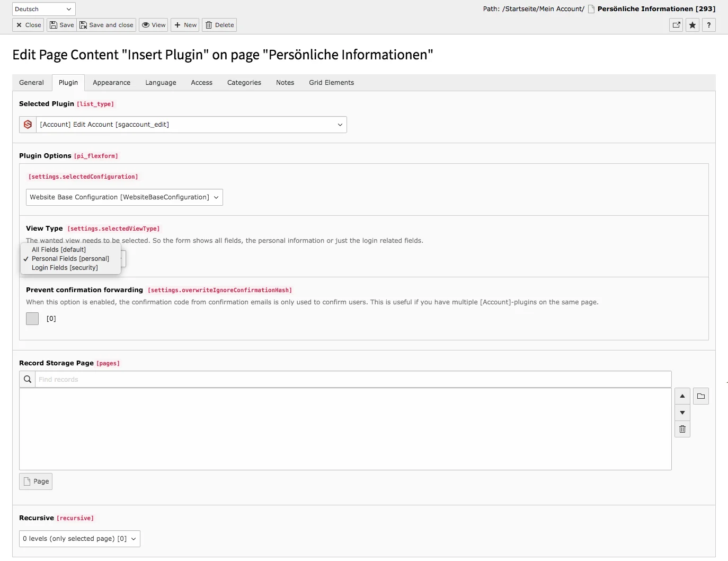Click the Save and close button
The image size is (728, 561).
click(106, 25)
